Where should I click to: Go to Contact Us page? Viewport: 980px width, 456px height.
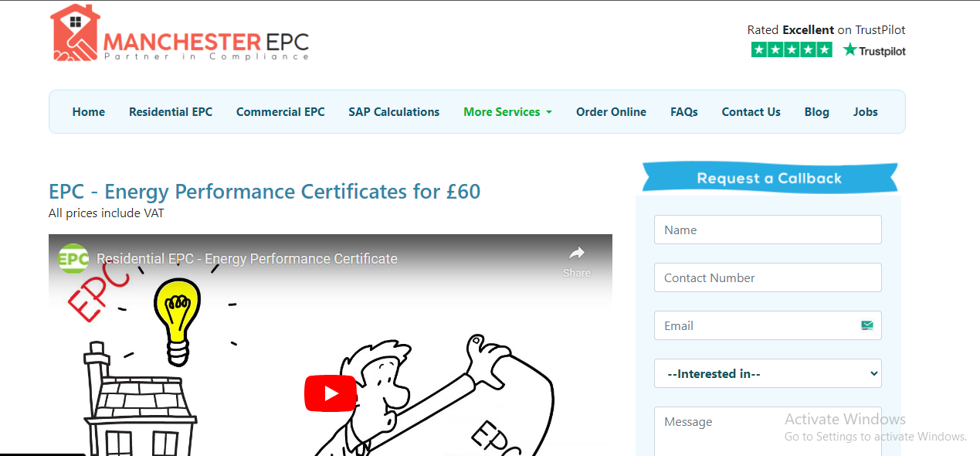751,112
